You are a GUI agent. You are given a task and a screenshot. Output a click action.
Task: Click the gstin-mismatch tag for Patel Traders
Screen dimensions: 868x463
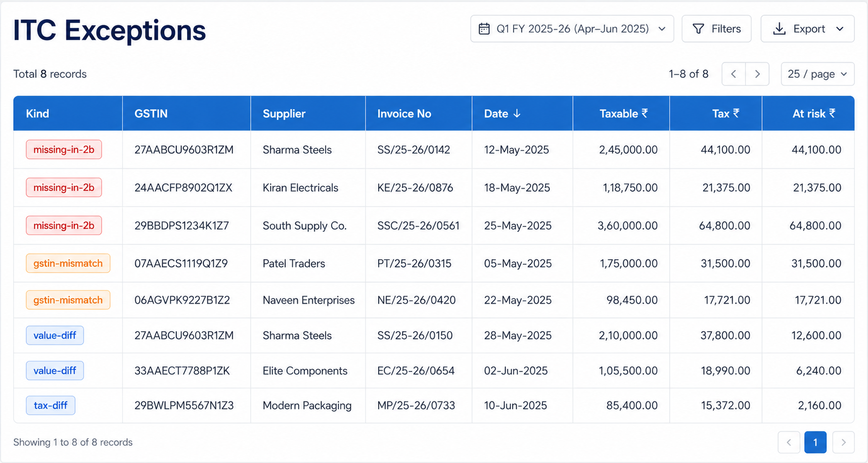click(68, 263)
